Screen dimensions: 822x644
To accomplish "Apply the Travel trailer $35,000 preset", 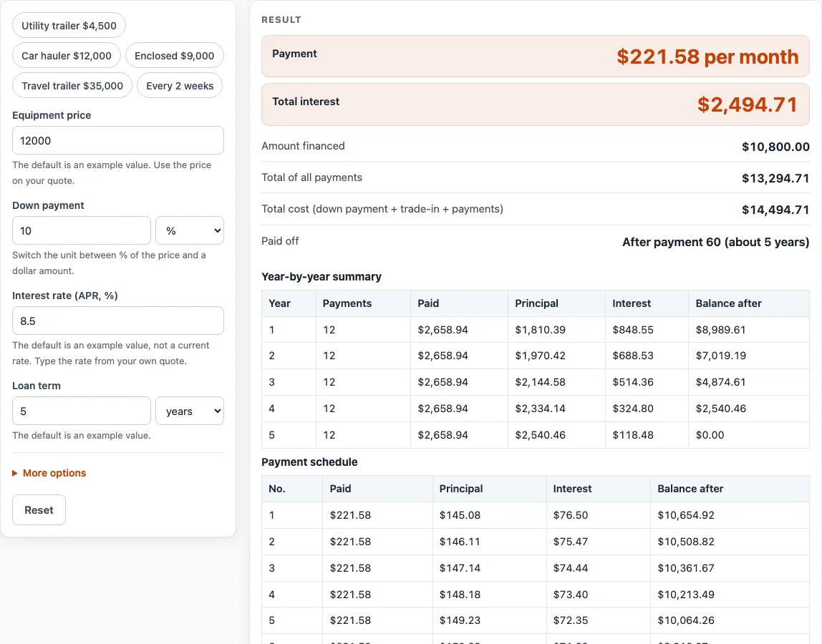I will click(x=72, y=85).
